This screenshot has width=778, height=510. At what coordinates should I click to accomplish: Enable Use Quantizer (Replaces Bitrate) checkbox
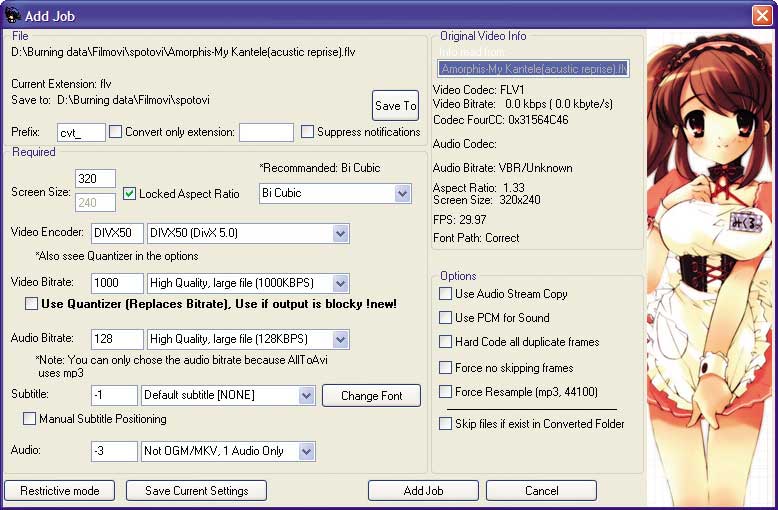coord(31,304)
